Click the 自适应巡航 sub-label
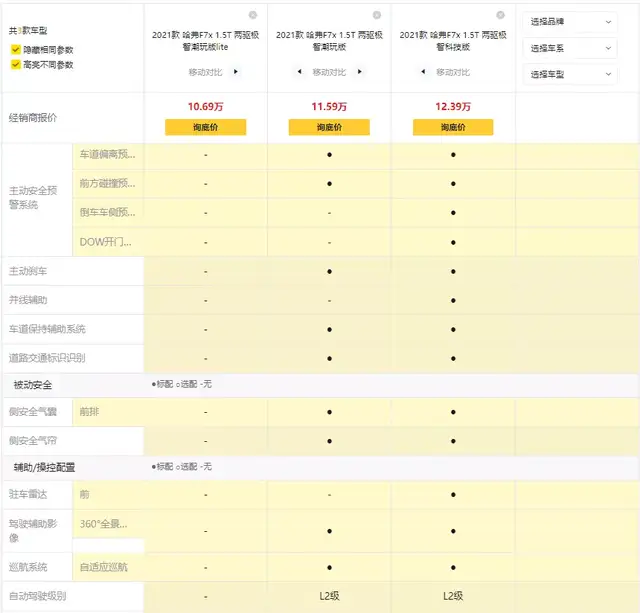Image resolution: width=640 pixels, height=613 pixels. [103, 567]
